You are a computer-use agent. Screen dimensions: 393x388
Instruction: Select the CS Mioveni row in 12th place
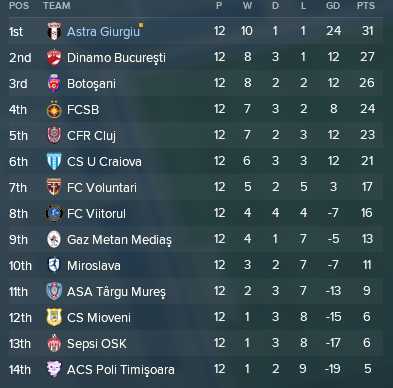pyautogui.click(x=196, y=317)
